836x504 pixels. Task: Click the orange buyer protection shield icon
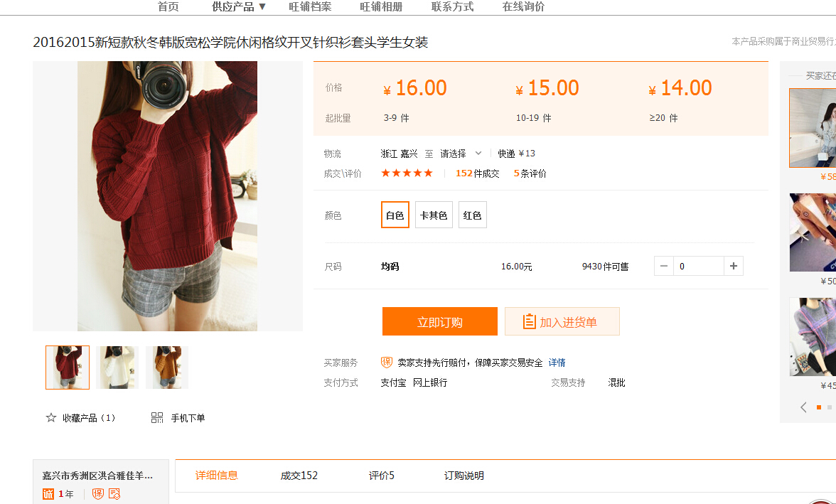pos(387,363)
